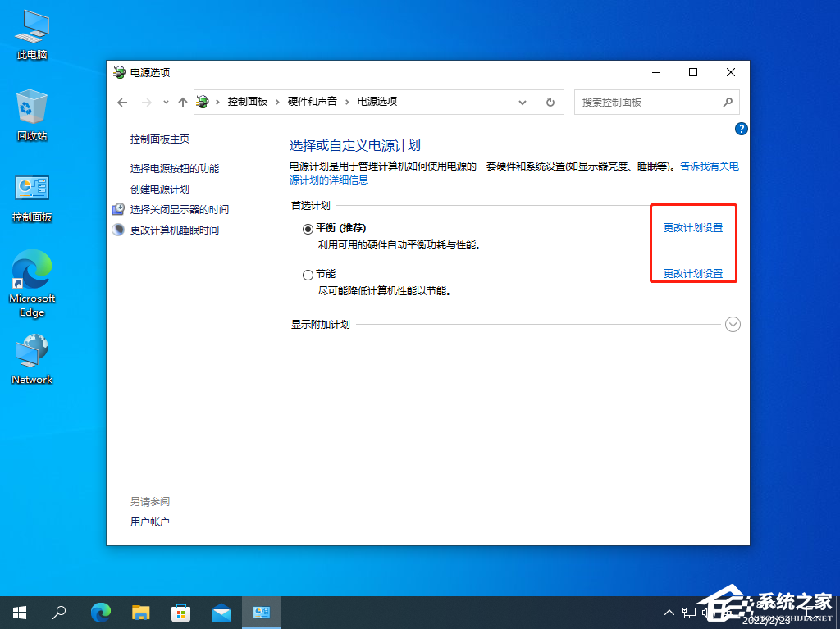Launch Microsoft Edge desktop shortcut

tap(32, 284)
